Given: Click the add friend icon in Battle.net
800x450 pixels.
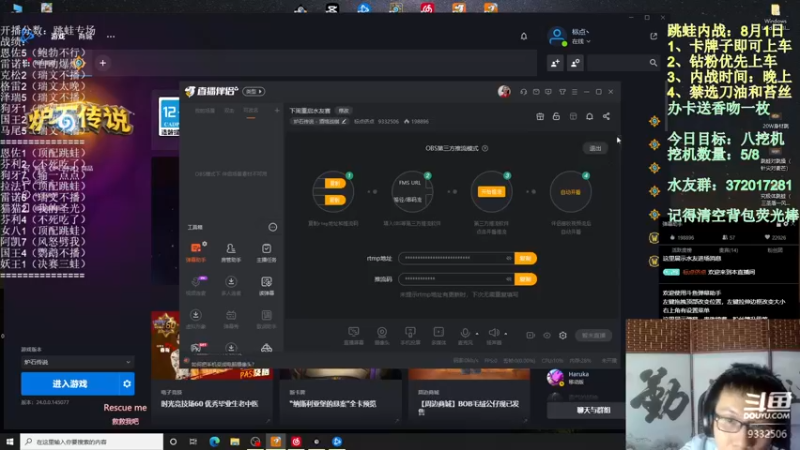Looking at the screenshot, I should point(555,63).
